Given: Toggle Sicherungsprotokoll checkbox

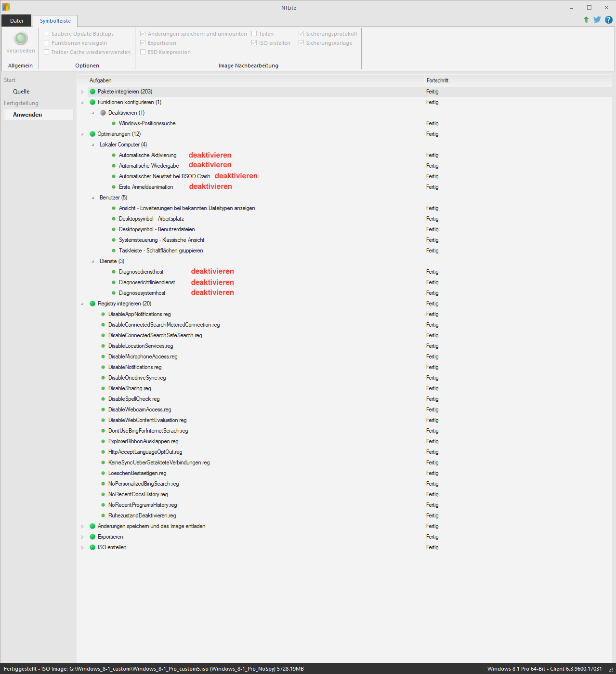Looking at the screenshot, I should pos(301,34).
